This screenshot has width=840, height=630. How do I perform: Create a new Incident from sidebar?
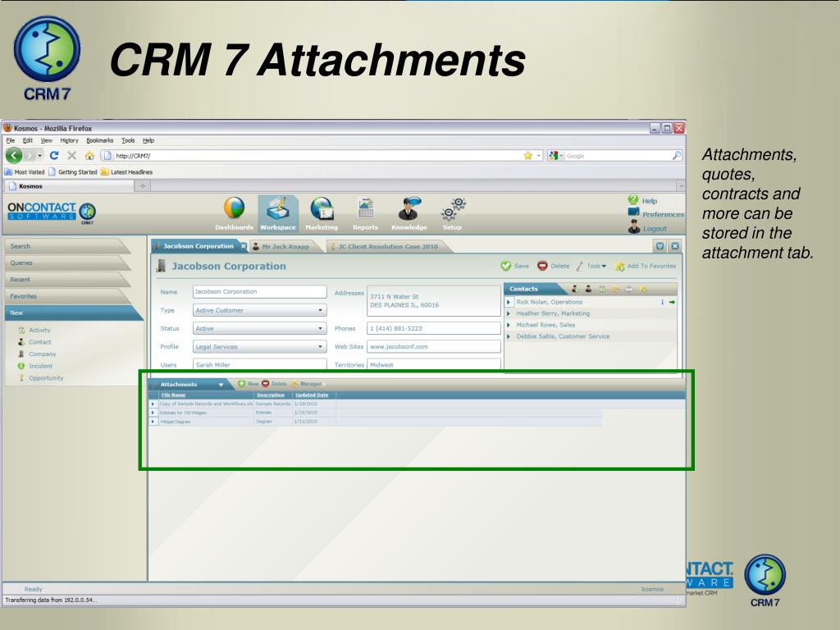[41, 366]
